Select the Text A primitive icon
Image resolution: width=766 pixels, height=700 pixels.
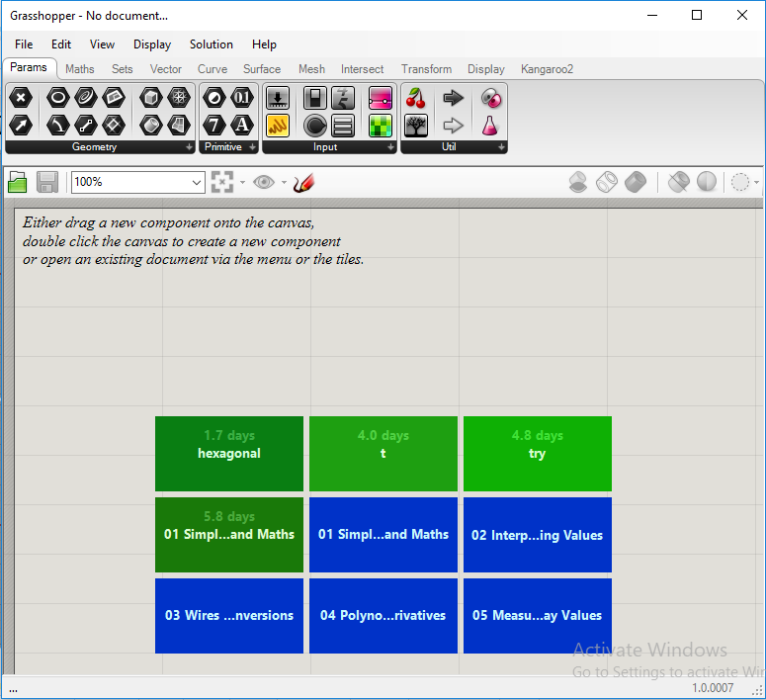click(x=242, y=126)
